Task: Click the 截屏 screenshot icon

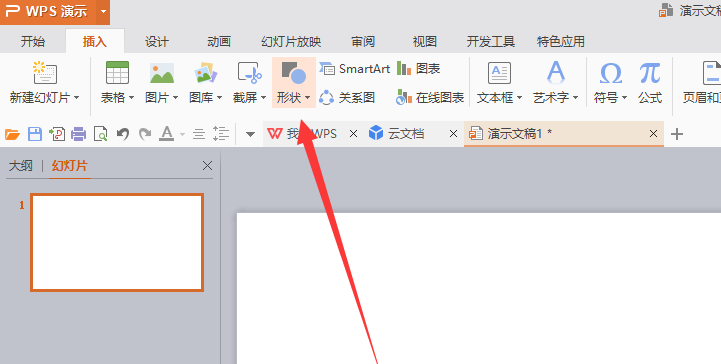Action: [x=249, y=73]
